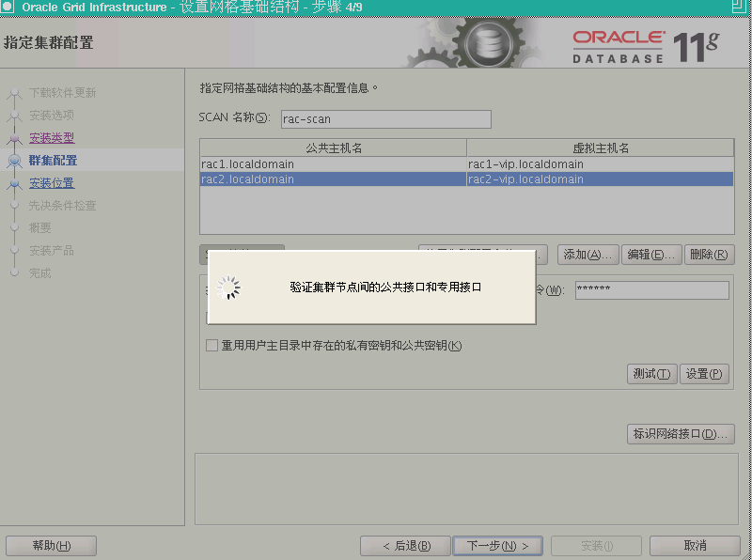The height and width of the screenshot is (560, 752).
Task: Click the 下一步(N) button
Action: tap(499, 545)
